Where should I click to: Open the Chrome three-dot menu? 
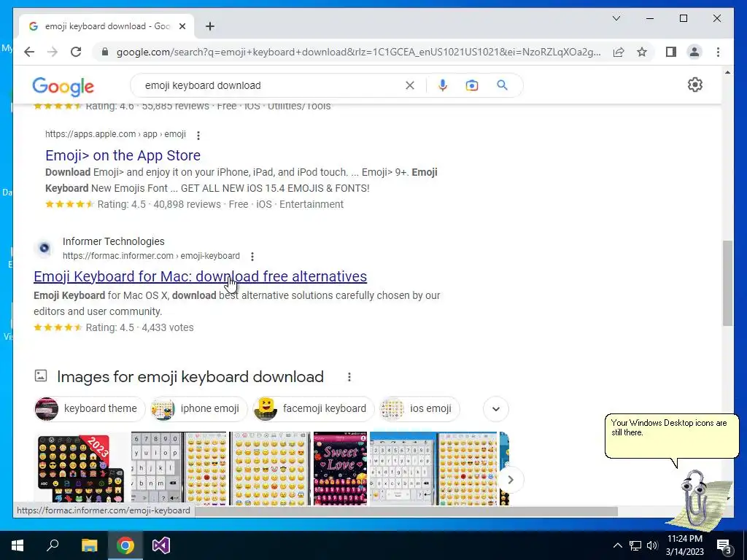(x=718, y=52)
